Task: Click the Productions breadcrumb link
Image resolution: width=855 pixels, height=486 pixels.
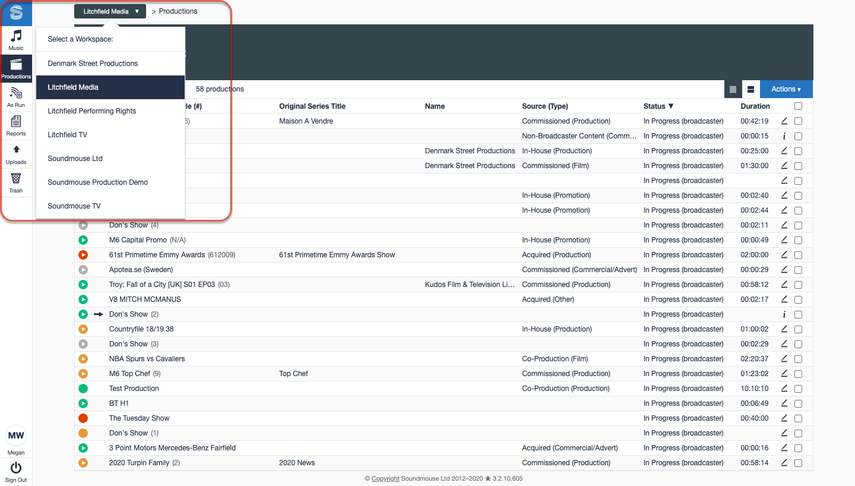Action: 178,11
